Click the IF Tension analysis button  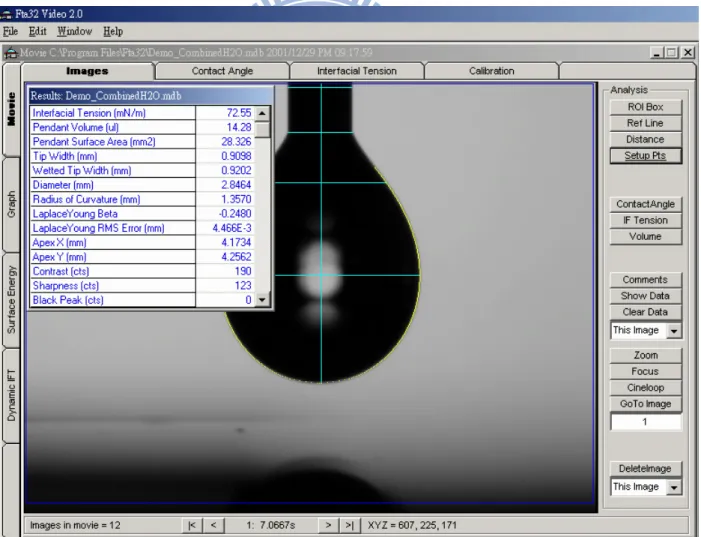tap(646, 220)
